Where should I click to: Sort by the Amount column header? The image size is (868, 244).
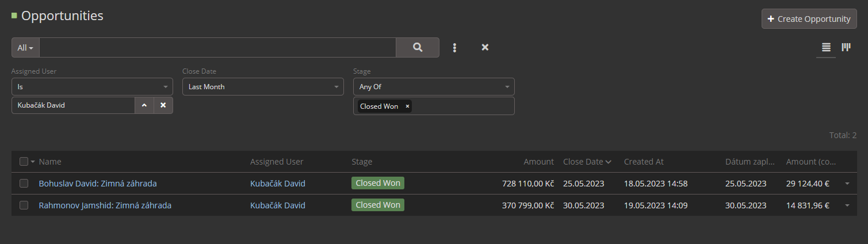coord(538,162)
